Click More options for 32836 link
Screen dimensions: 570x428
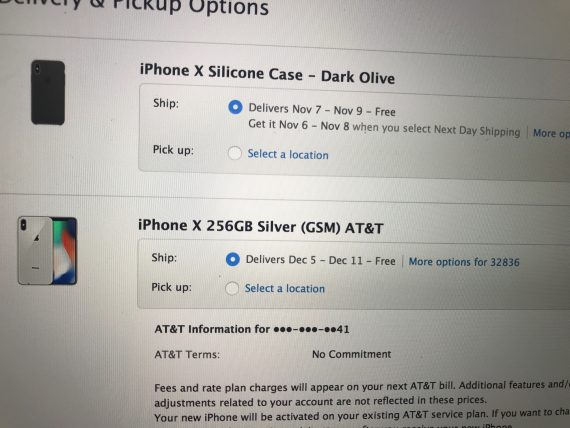pyautogui.click(x=464, y=262)
